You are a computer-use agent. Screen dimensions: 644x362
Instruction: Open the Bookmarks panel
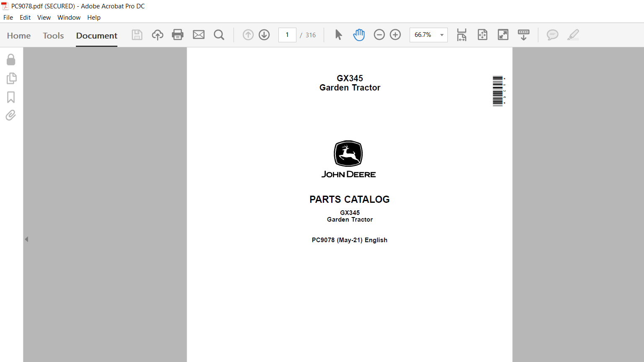11,97
